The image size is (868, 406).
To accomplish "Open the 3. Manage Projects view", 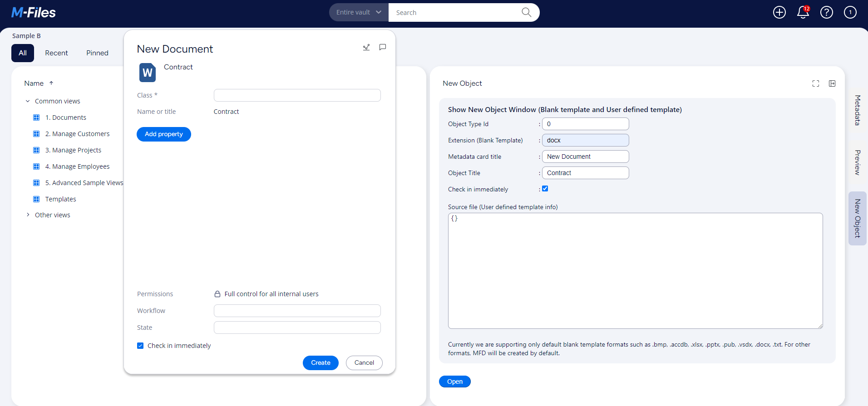I will pyautogui.click(x=74, y=150).
